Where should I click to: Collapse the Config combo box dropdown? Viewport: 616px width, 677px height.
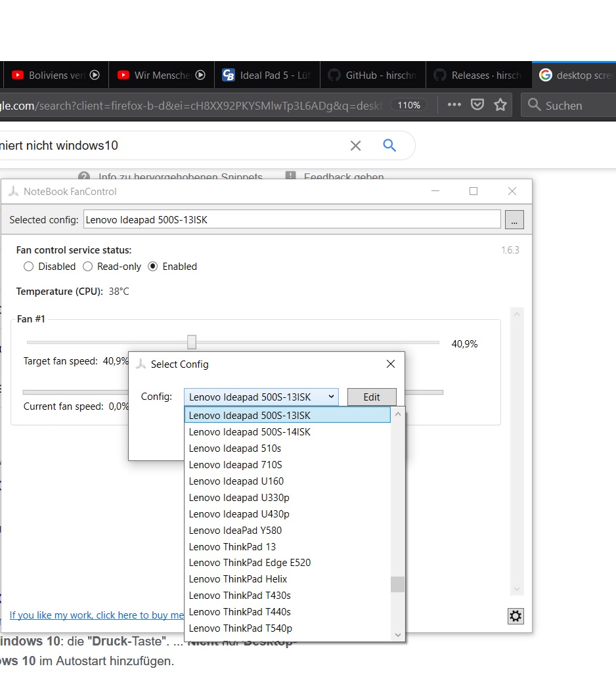point(331,397)
